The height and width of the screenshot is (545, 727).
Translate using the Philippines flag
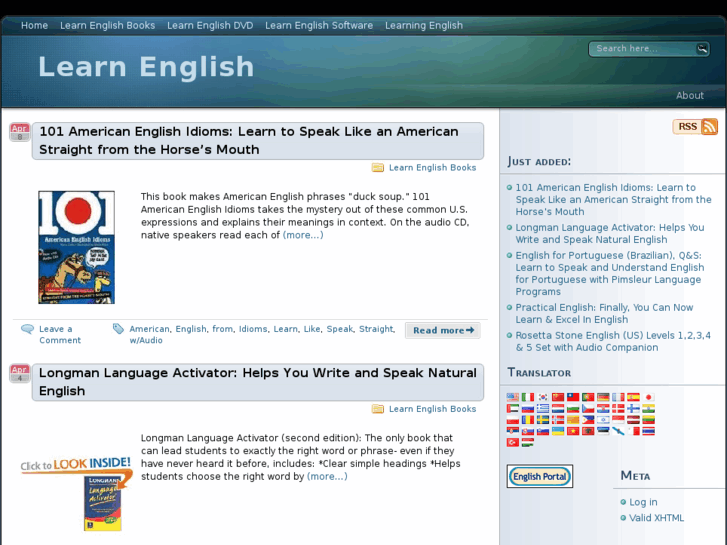pyautogui.click(x=588, y=420)
